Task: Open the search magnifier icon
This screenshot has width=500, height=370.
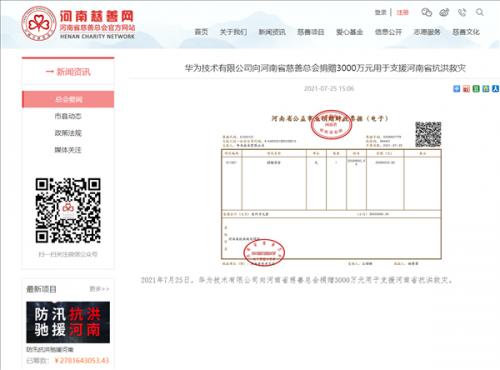Action: coord(480,12)
